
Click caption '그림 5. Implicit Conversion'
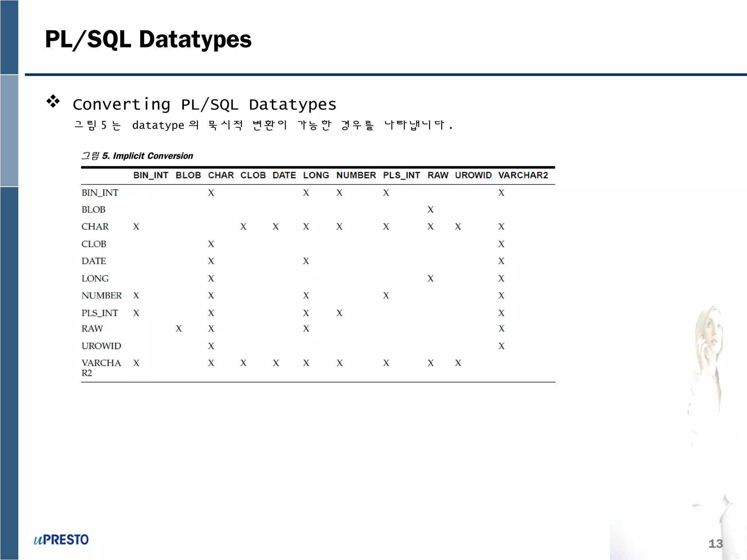(x=137, y=156)
